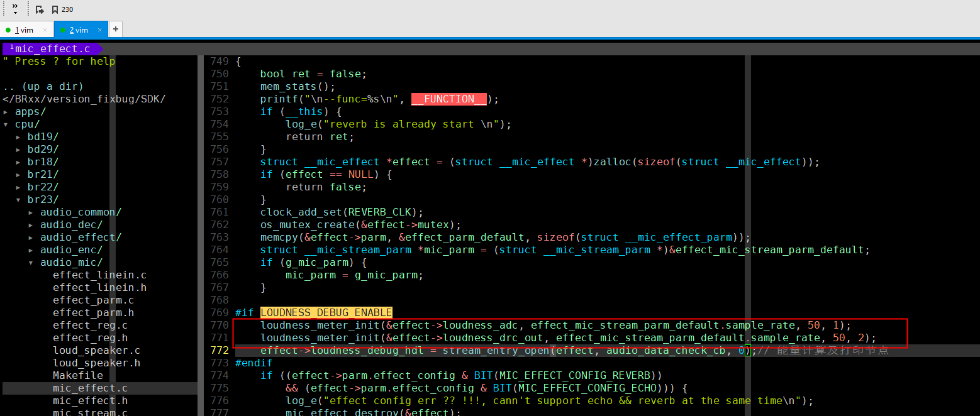Add a new session tab with plus

point(116,29)
